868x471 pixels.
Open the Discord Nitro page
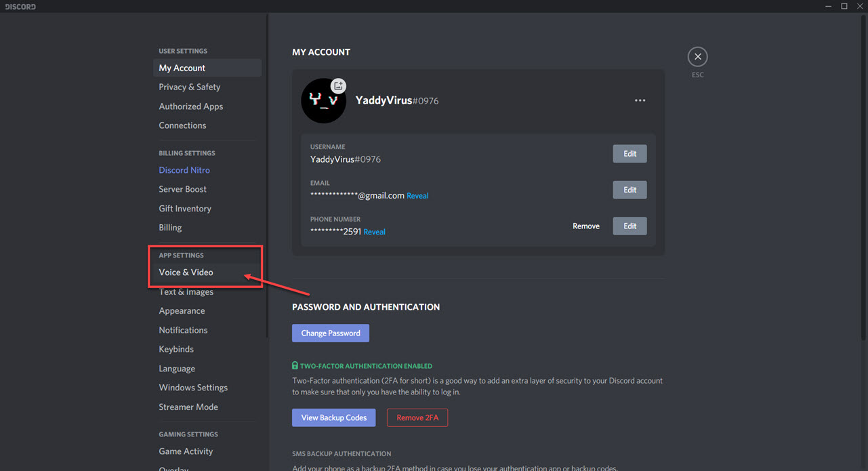[x=184, y=169]
